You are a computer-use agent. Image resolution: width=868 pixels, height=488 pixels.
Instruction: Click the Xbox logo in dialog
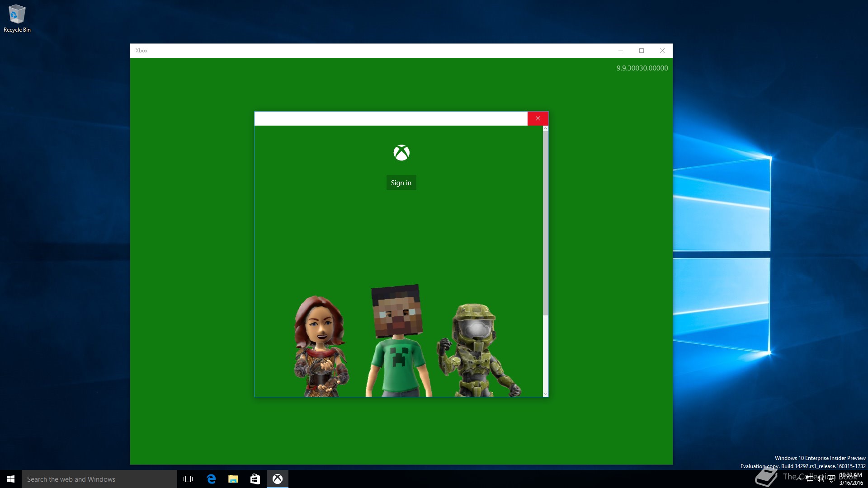(401, 153)
